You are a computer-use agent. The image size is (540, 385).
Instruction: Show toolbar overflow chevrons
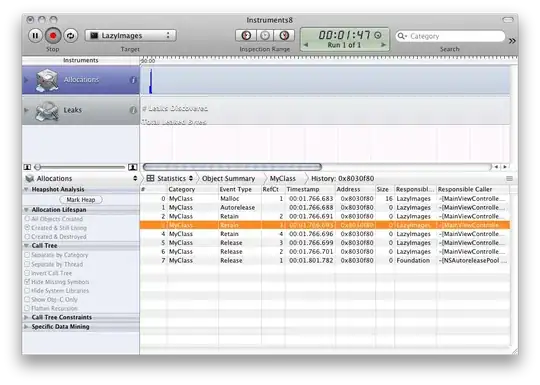point(512,41)
